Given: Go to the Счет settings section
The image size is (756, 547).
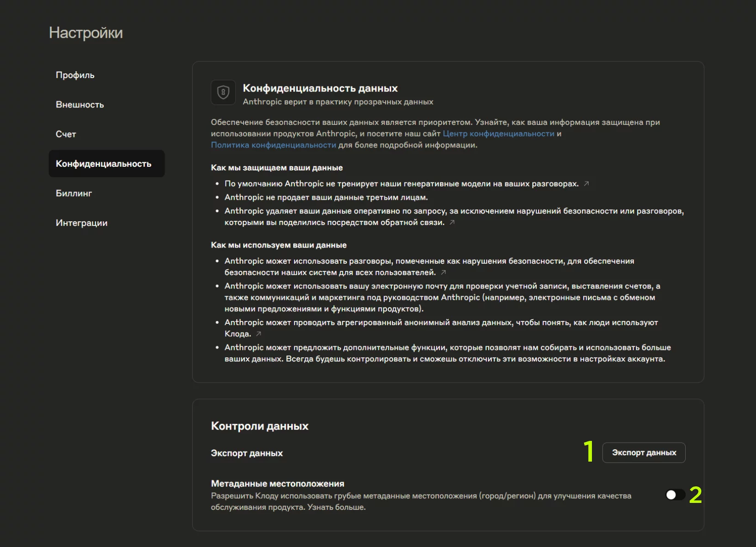Looking at the screenshot, I should tap(66, 134).
